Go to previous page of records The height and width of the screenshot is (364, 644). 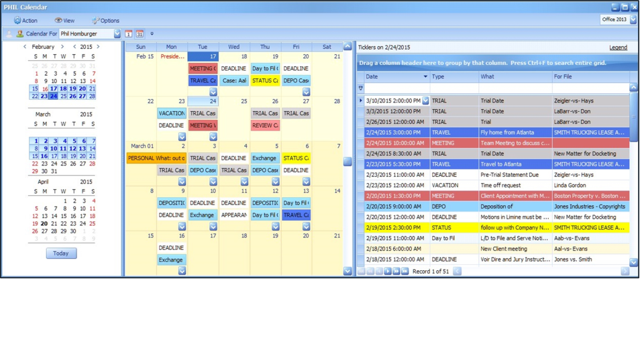[x=370, y=271]
